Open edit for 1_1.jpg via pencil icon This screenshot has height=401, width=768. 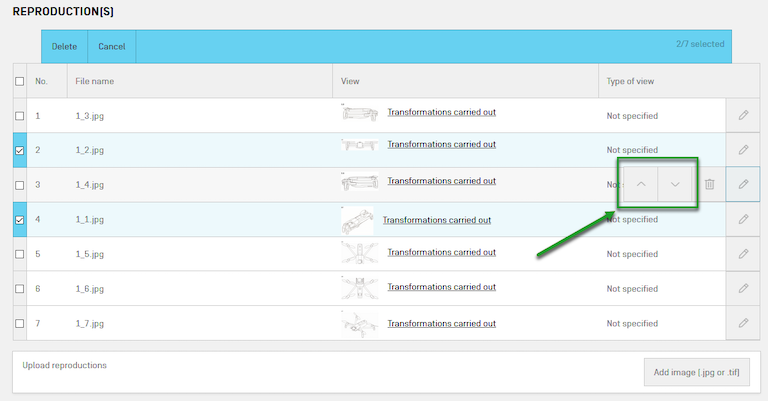tap(743, 219)
